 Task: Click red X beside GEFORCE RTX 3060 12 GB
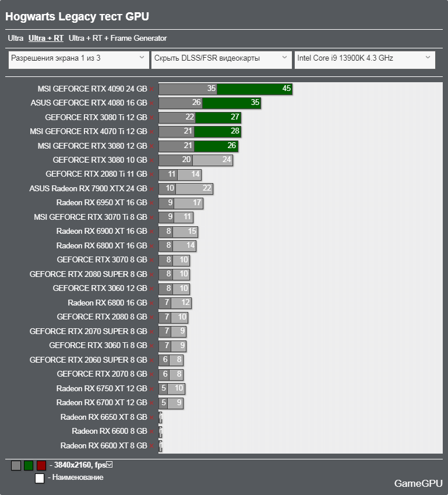[x=151, y=289]
